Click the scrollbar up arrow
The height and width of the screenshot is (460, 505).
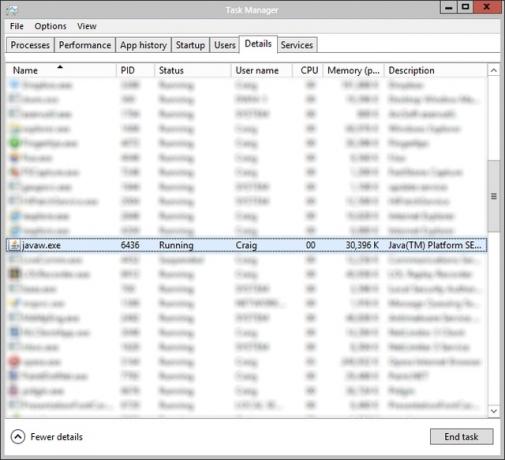[x=494, y=70]
